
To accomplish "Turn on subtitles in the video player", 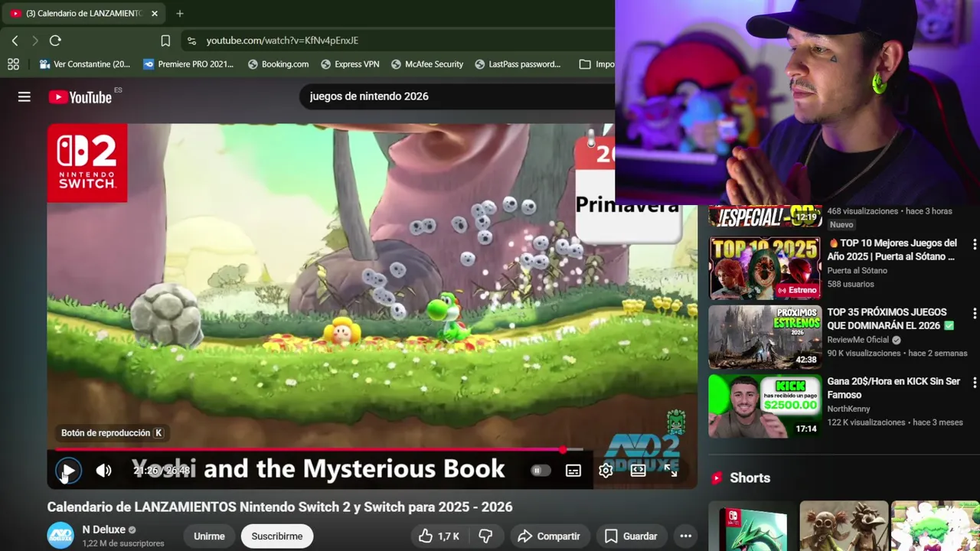I will [x=573, y=471].
